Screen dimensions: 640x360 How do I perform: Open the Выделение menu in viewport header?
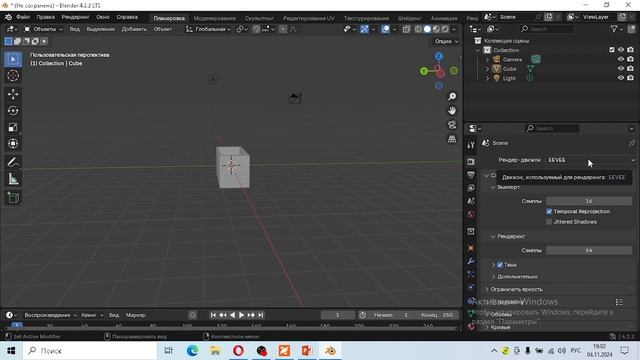[x=100, y=29]
